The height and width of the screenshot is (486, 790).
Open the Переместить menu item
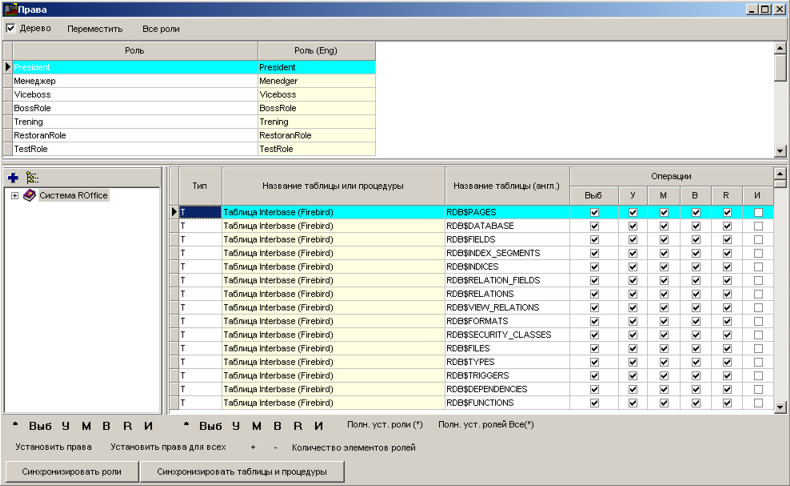pos(95,29)
